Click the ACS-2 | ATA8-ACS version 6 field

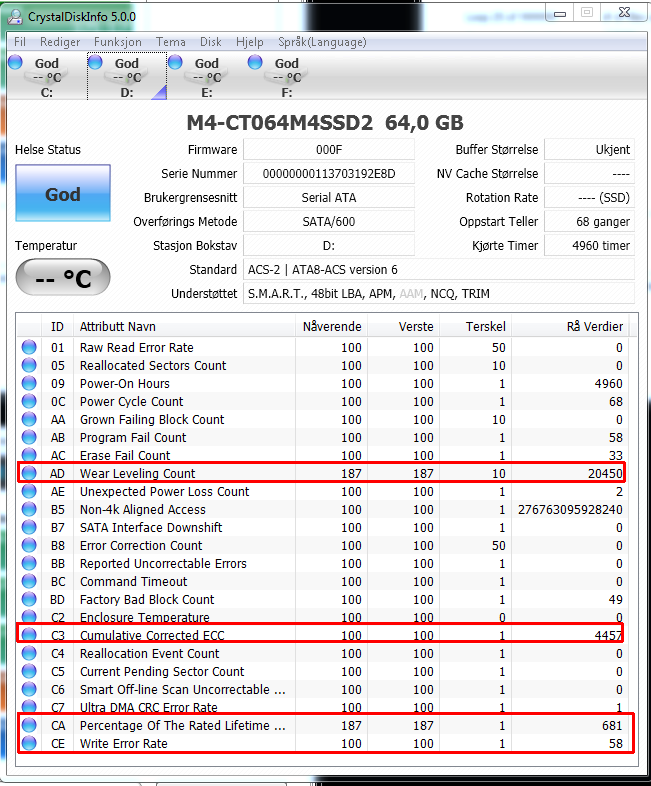tap(439, 270)
